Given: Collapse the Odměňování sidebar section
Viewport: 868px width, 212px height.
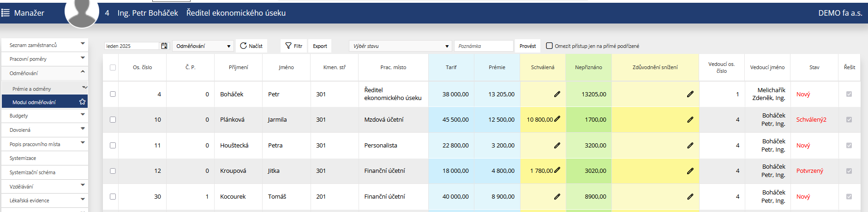Looking at the screenshot, I should point(83,72).
